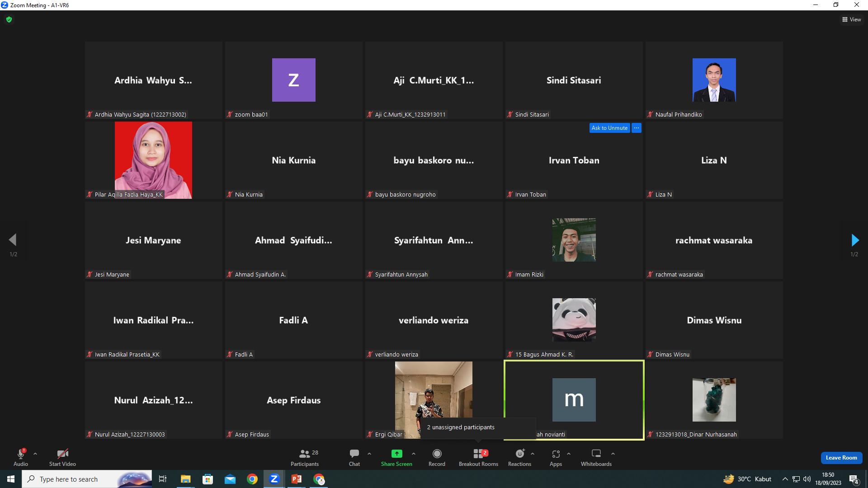Open the 30°C Kabut weather widget
This screenshot has height=488, width=868.
pyautogui.click(x=747, y=479)
